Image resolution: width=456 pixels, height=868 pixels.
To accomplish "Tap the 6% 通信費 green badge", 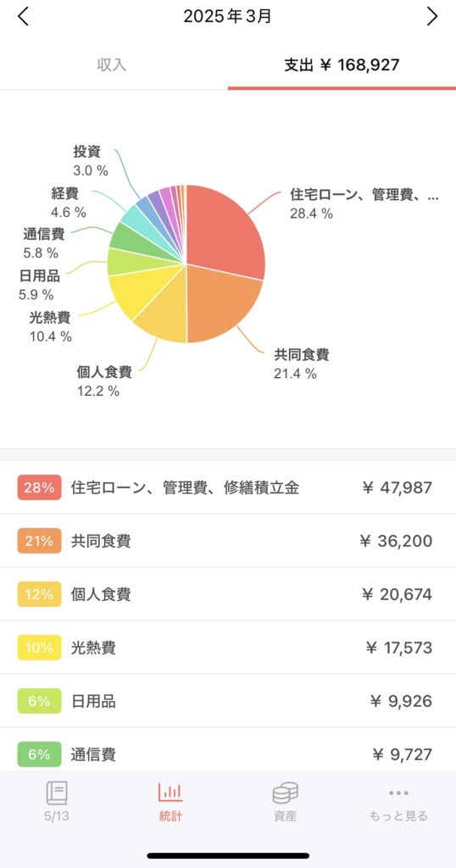I will click(39, 754).
